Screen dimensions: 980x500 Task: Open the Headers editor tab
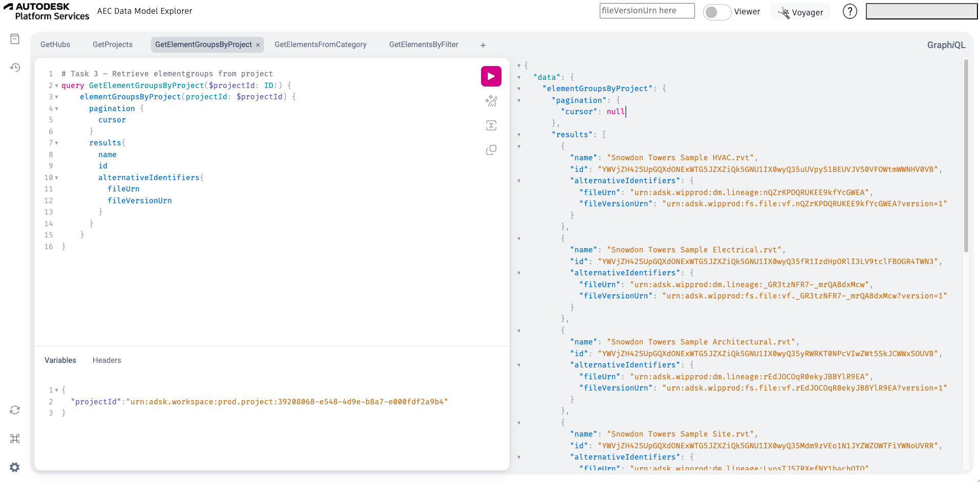tap(107, 360)
